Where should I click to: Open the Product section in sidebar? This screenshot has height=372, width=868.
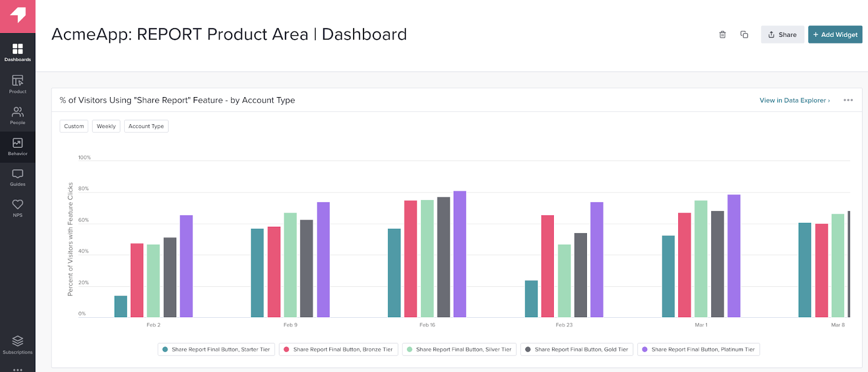coord(17,84)
